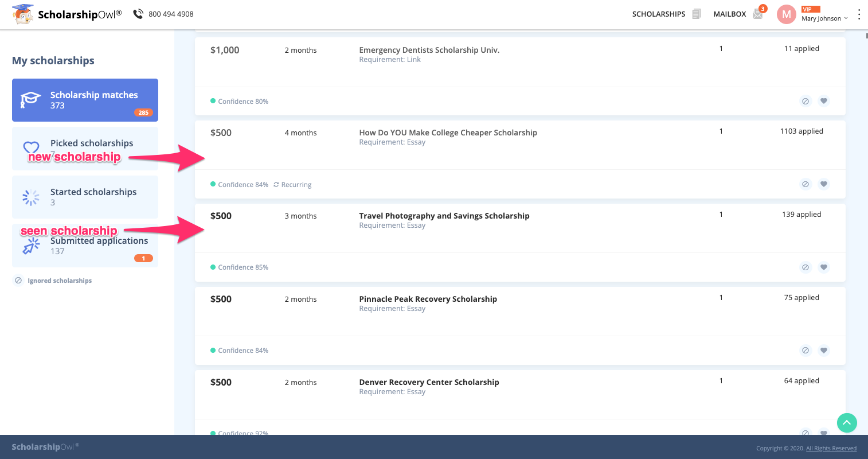Screen dimensions: 868x459
Task: Favorite the Pinnacle Peak Recovery Scholarship
Action: coord(824,351)
